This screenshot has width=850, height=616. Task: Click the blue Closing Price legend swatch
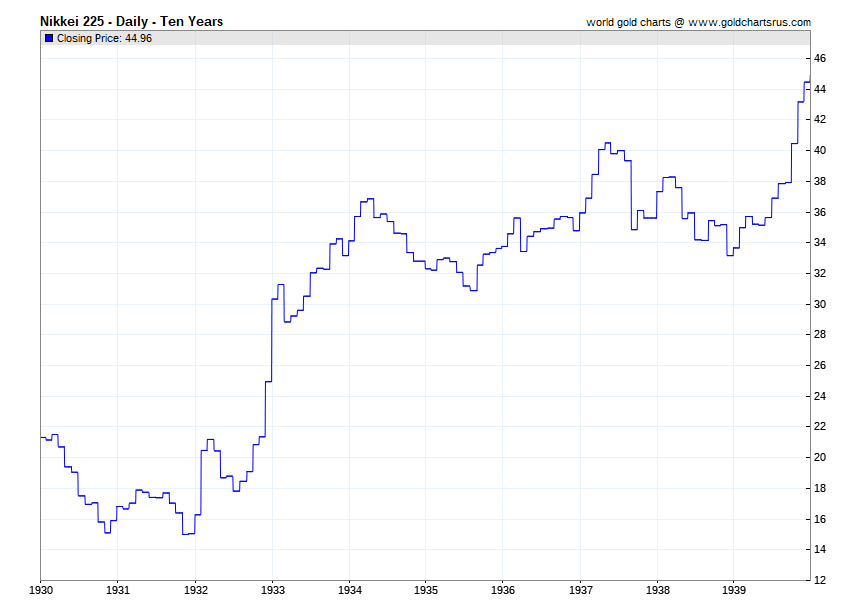tap(49, 38)
